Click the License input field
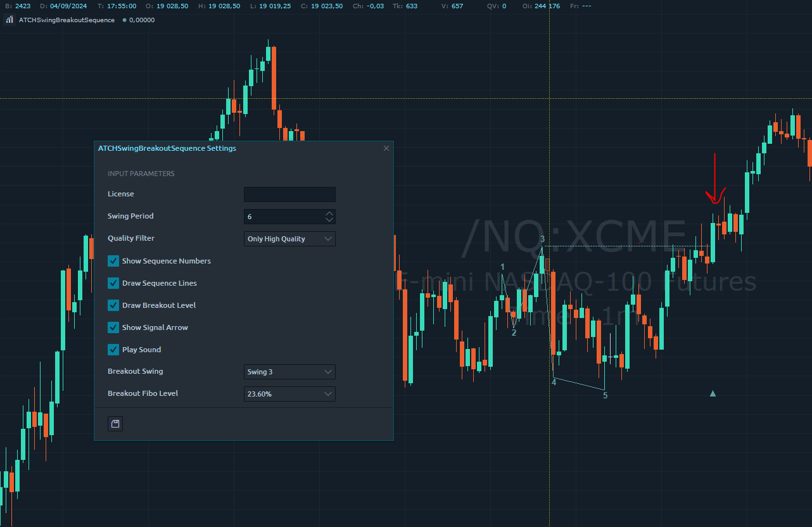This screenshot has height=527, width=812. [289, 194]
